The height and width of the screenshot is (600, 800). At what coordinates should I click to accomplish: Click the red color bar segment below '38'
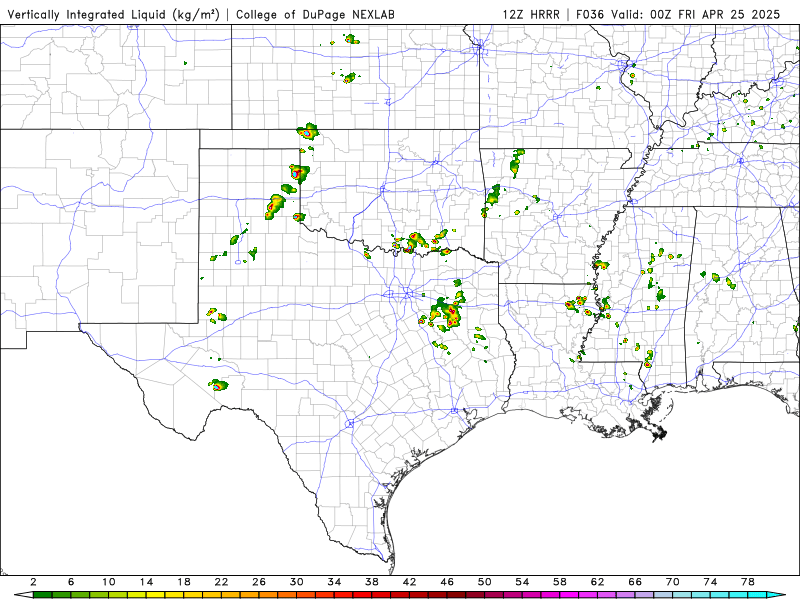[x=382, y=595]
